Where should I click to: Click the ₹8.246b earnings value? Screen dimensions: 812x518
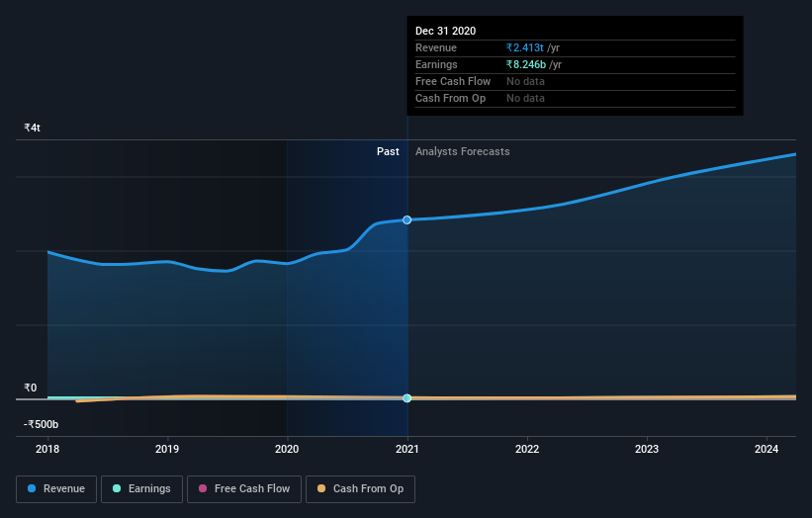[x=525, y=64]
